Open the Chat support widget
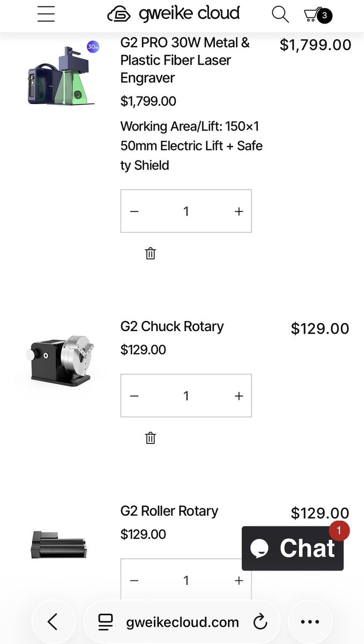Image resolution: width=364 pixels, height=644 pixels. (x=293, y=548)
